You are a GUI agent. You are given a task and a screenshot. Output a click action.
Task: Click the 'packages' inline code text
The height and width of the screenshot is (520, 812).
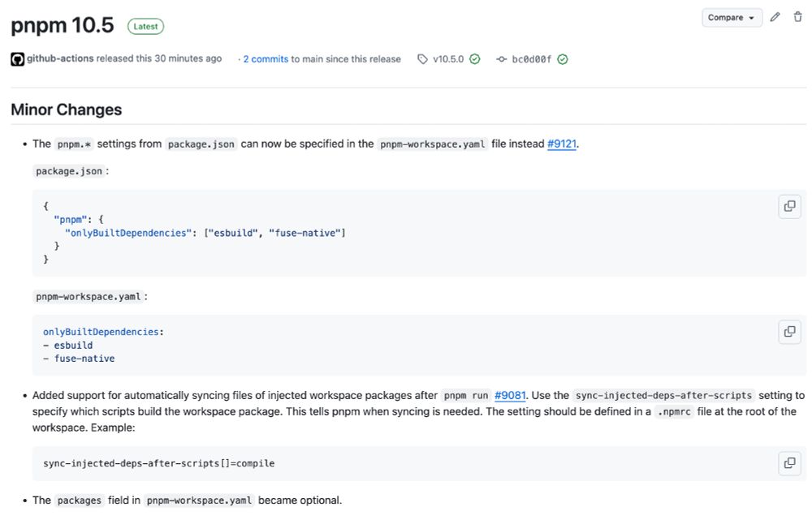[x=80, y=501]
